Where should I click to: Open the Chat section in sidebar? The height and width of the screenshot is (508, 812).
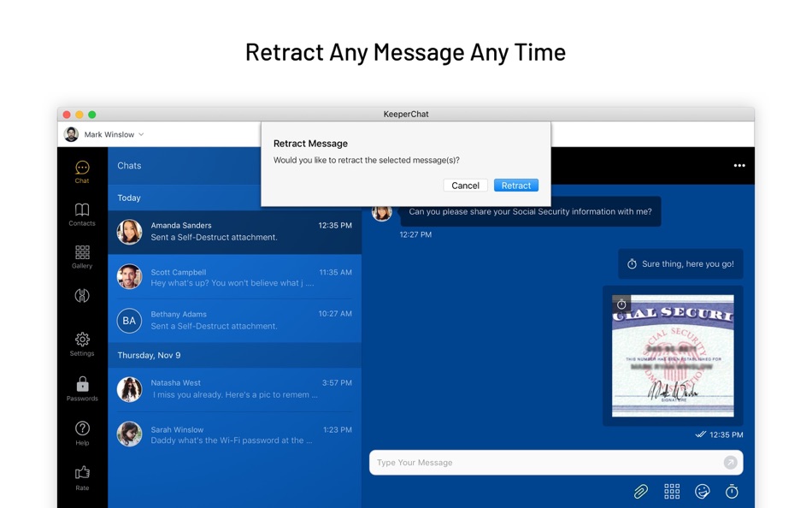(x=82, y=172)
